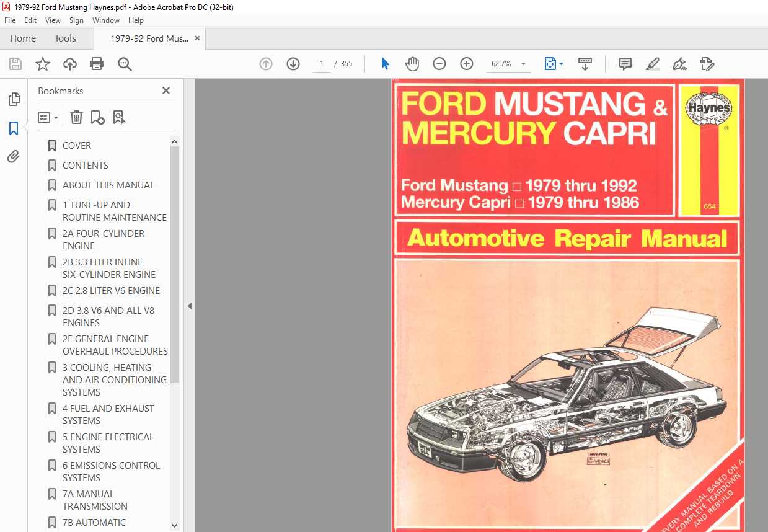The height and width of the screenshot is (532, 768).
Task: Open the Sign document pen tool
Action: pos(679,64)
